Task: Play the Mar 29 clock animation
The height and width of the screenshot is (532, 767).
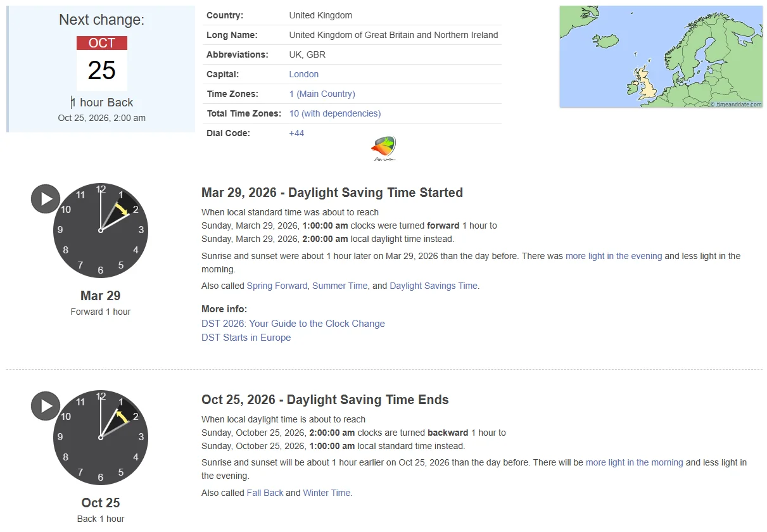Action: pos(46,199)
